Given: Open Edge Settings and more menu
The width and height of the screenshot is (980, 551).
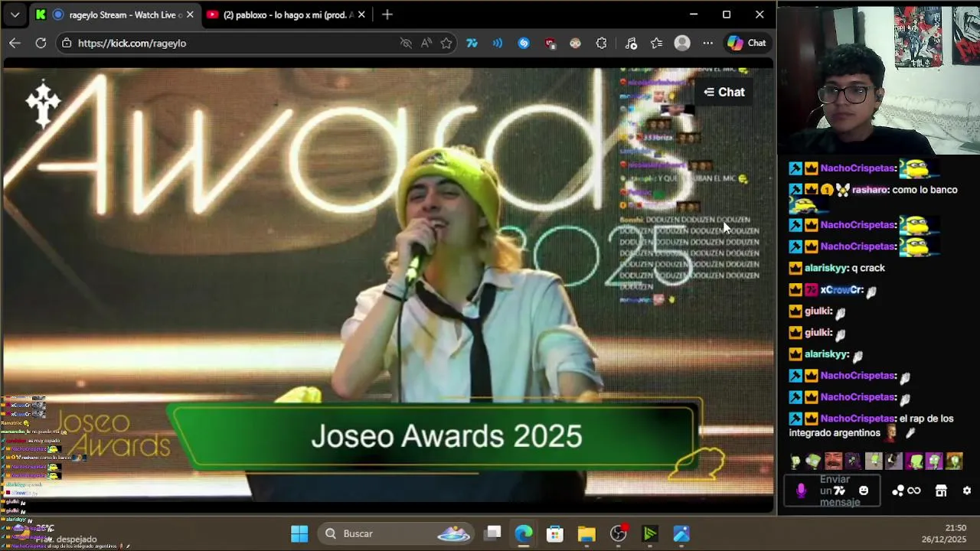Looking at the screenshot, I should point(707,43).
